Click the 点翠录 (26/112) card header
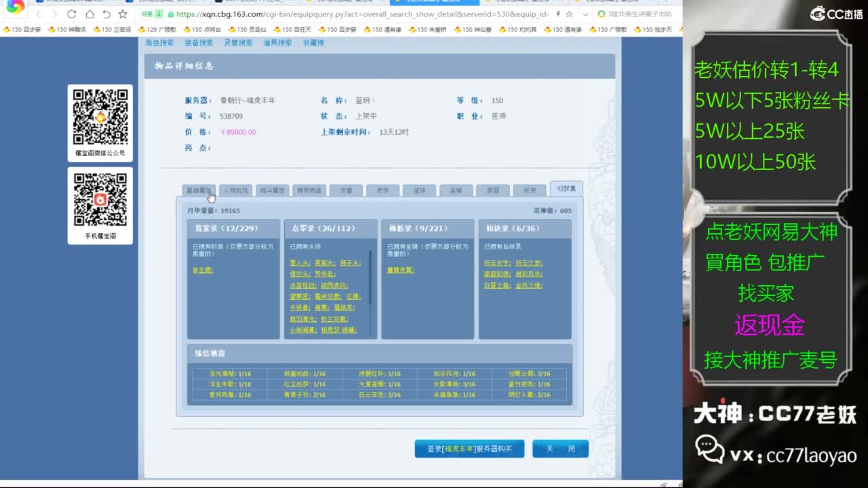The image size is (868, 488). point(330,228)
